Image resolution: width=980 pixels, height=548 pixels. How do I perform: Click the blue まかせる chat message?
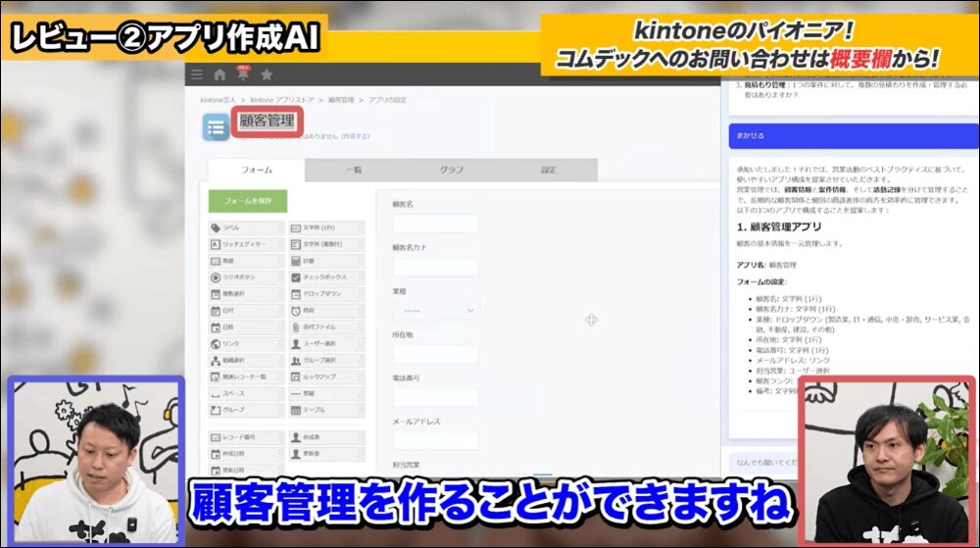(854, 135)
